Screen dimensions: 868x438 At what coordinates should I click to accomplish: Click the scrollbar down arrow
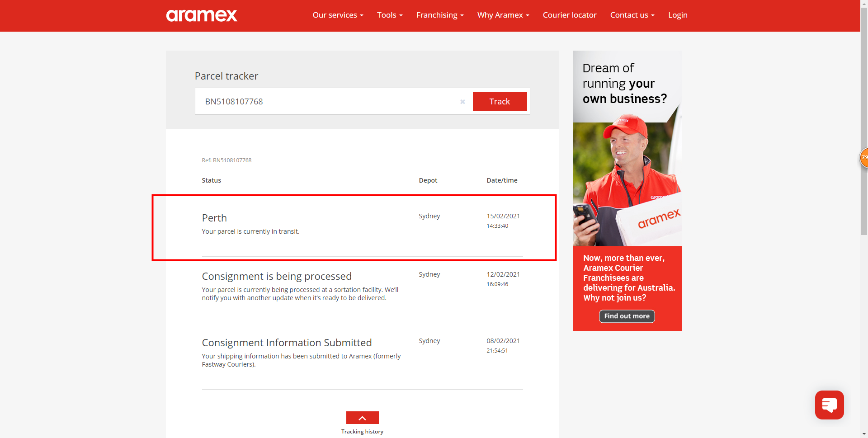click(864, 434)
